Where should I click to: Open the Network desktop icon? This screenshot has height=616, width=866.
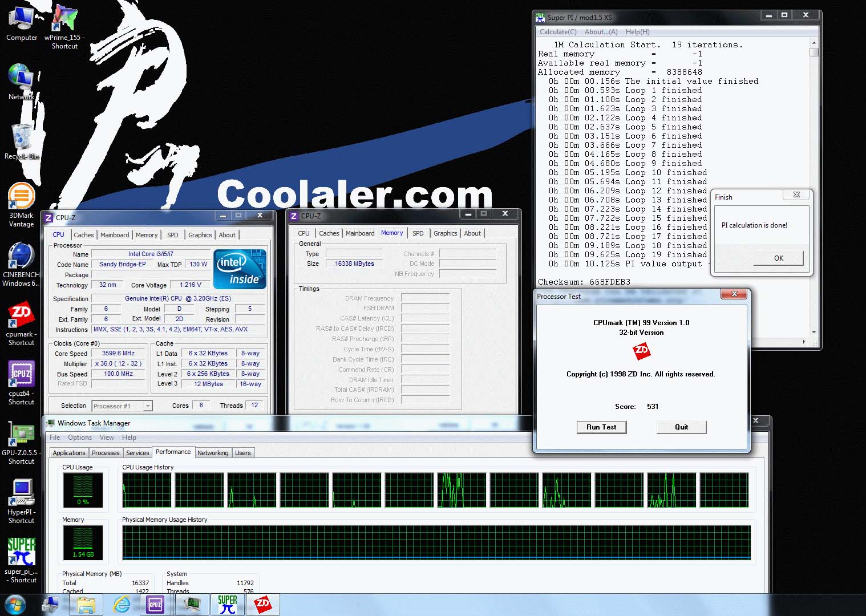[21, 82]
